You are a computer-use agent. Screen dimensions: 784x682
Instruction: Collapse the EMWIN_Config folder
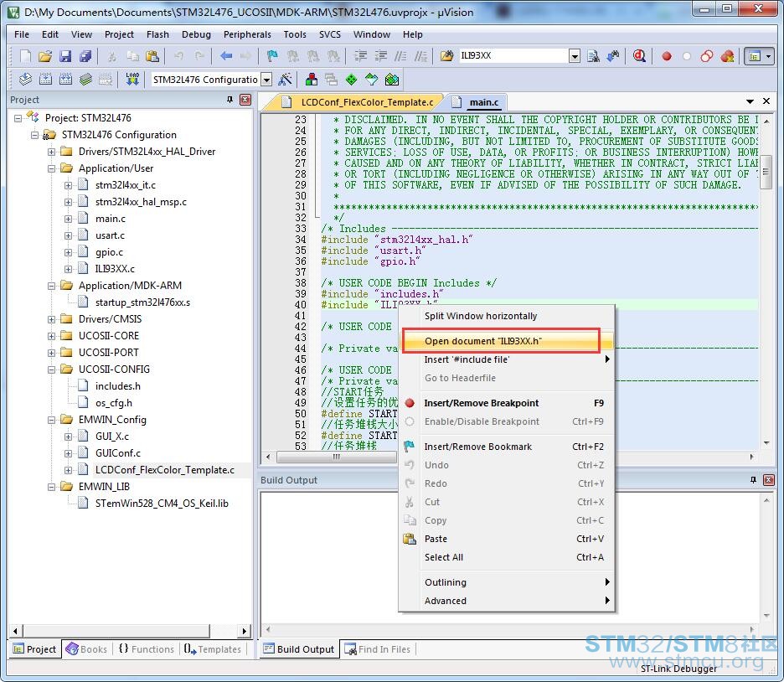point(51,420)
